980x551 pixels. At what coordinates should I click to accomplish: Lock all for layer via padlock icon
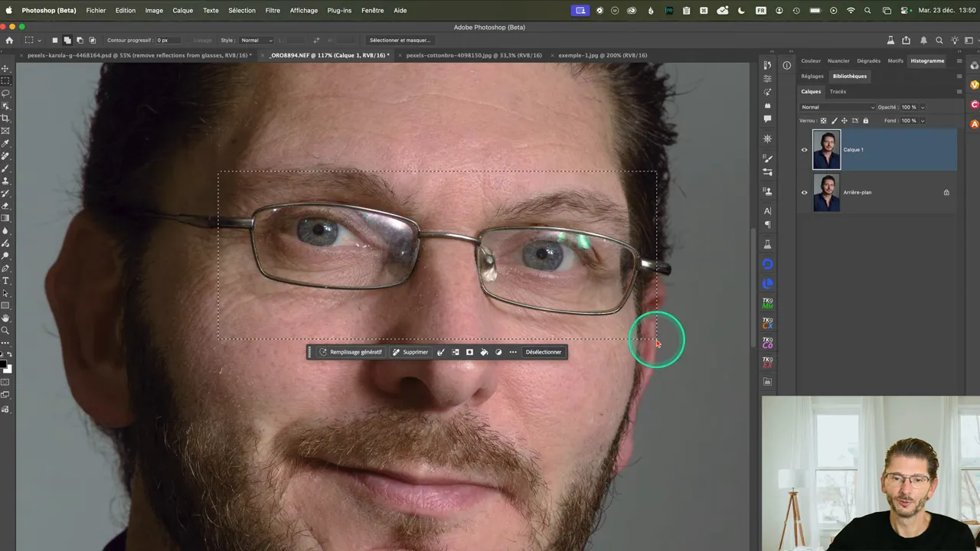pyautogui.click(x=866, y=121)
